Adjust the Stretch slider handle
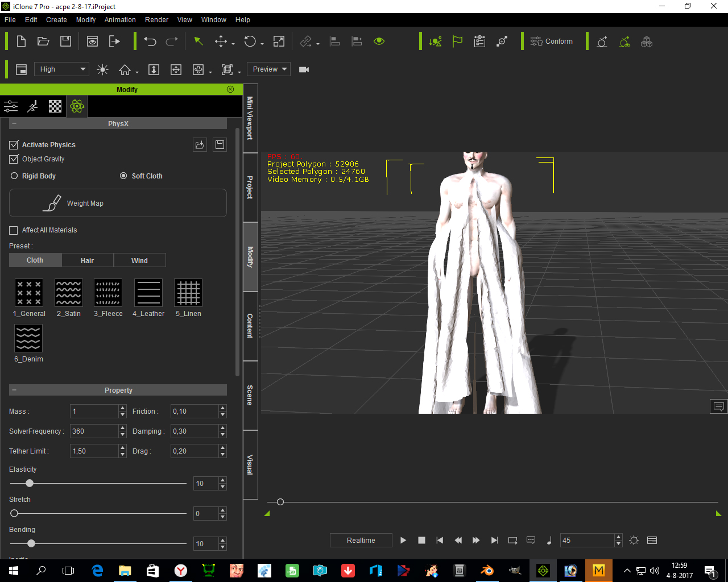Viewport: 728px width, 582px height. pos(14,513)
